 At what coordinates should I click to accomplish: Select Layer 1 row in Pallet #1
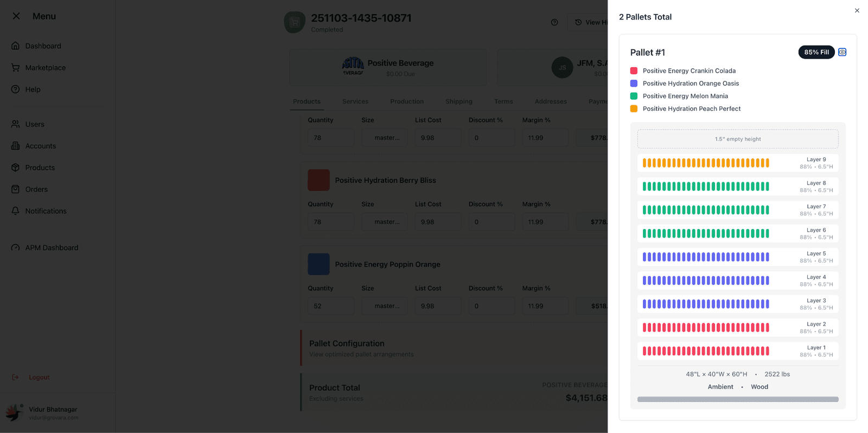[738, 351]
